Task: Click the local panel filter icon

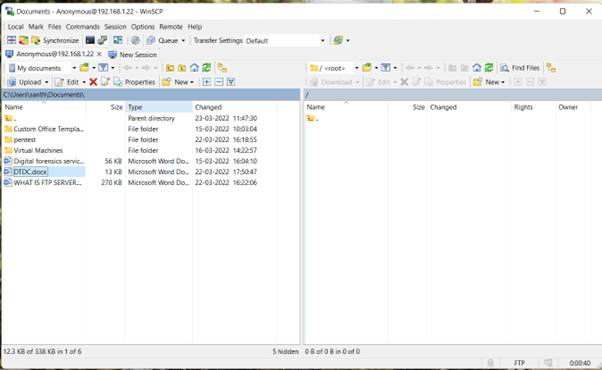Action: [103, 68]
